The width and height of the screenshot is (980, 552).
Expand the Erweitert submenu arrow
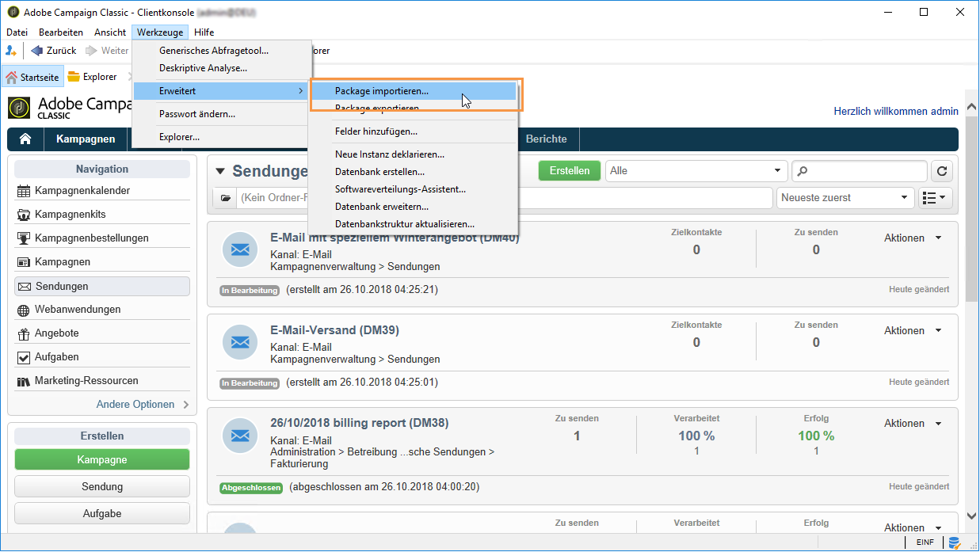[300, 91]
